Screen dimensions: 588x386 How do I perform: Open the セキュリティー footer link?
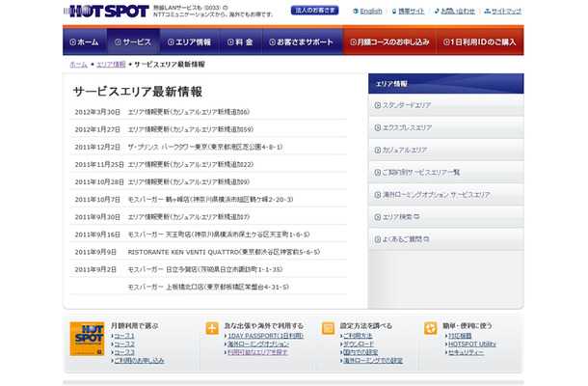pos(467,352)
